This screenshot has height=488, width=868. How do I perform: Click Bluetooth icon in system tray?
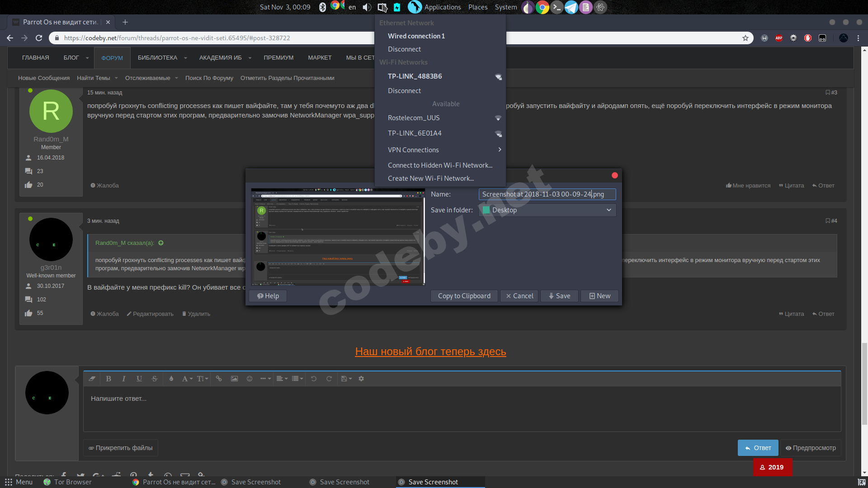(322, 7)
